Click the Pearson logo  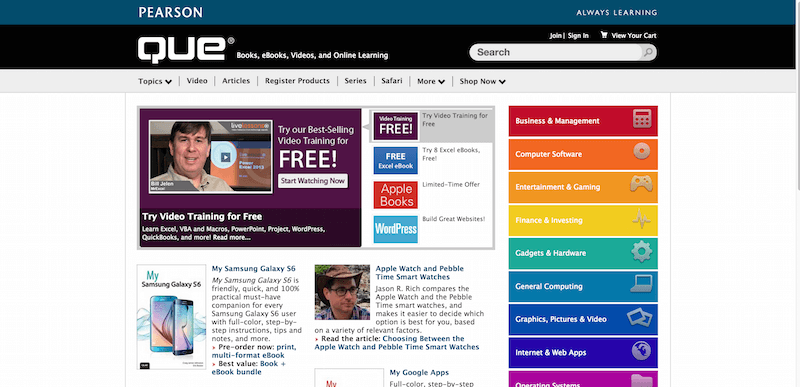pyautogui.click(x=170, y=12)
